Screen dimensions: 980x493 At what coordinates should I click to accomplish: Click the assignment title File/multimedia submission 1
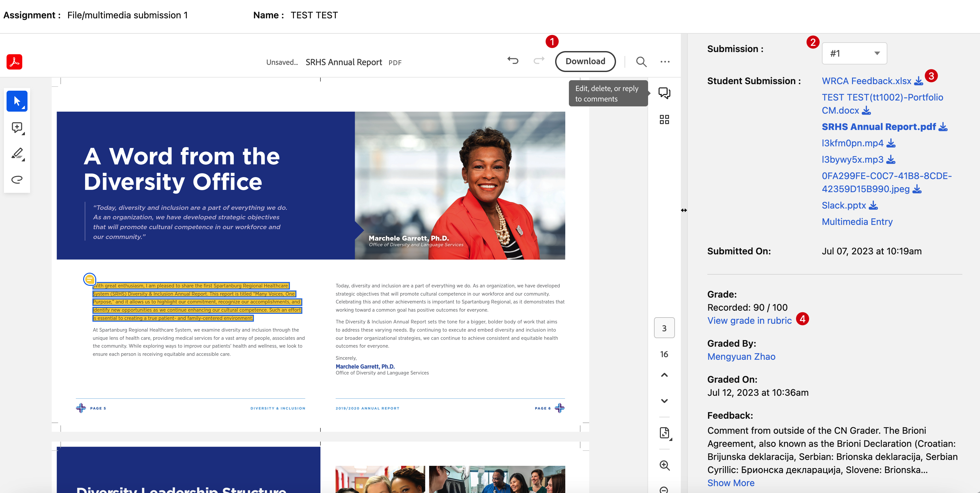pos(127,15)
